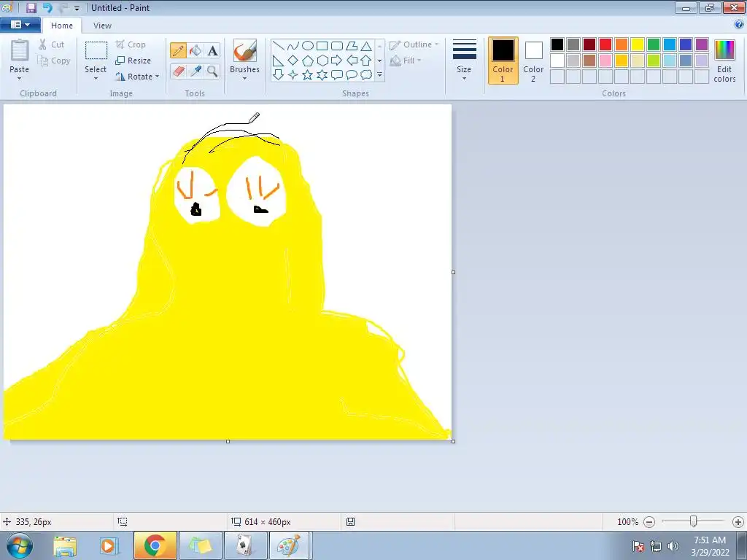Open Google Chrome from the taskbar

[x=155, y=545]
